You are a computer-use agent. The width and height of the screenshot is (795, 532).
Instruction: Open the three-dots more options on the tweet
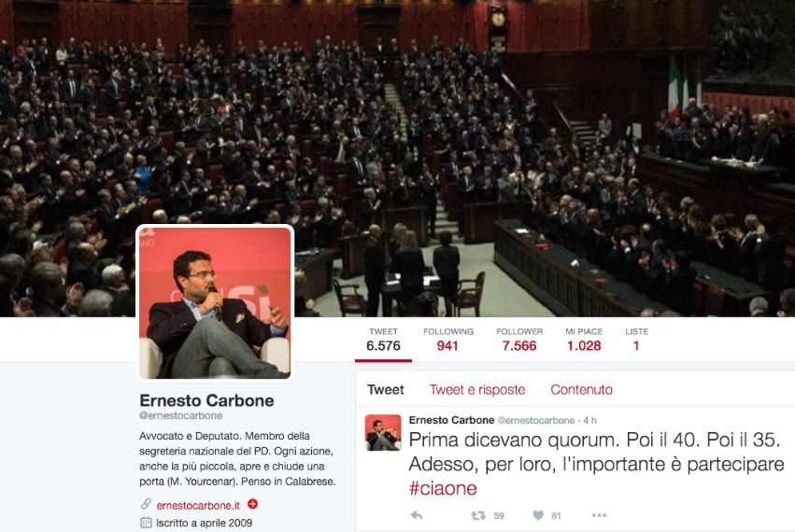coord(599,515)
